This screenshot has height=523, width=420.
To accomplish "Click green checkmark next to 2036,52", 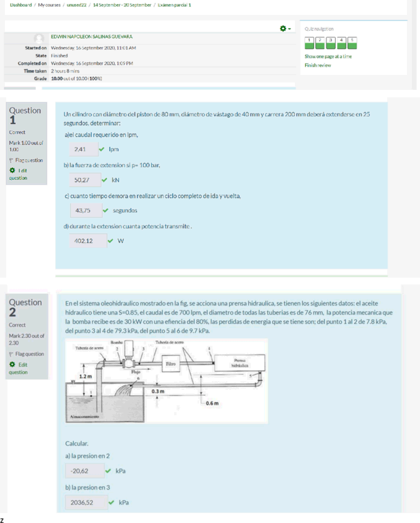I will 112,503.
